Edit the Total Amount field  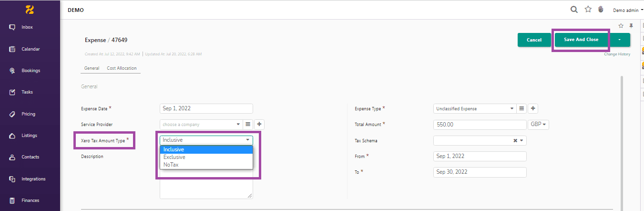tap(480, 125)
